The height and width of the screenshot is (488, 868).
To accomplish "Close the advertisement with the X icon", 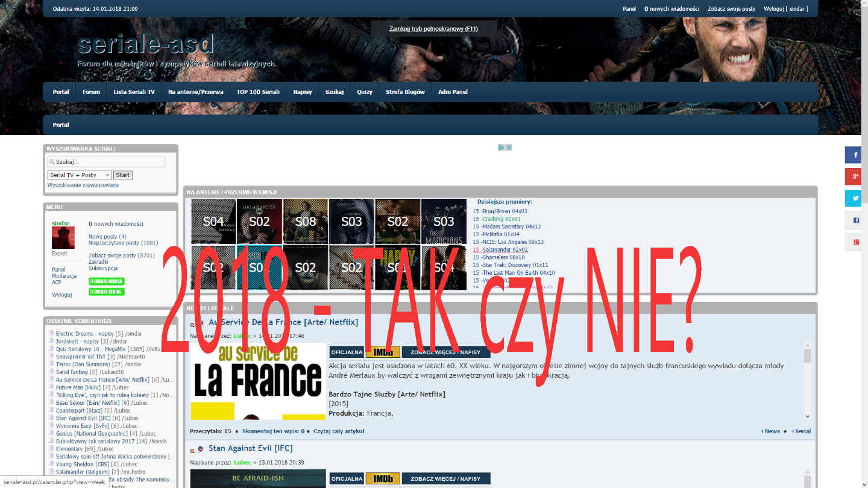I will click(509, 147).
